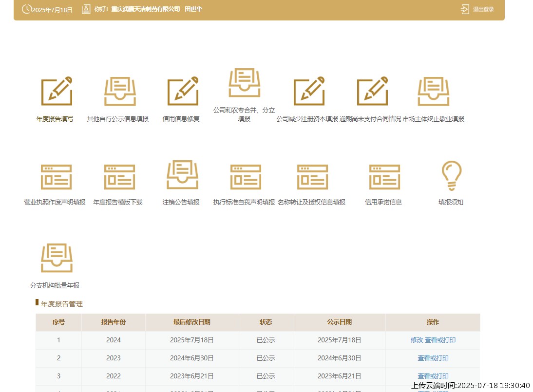
Task: Click the 公示日期 column header
Action: [x=339, y=322]
